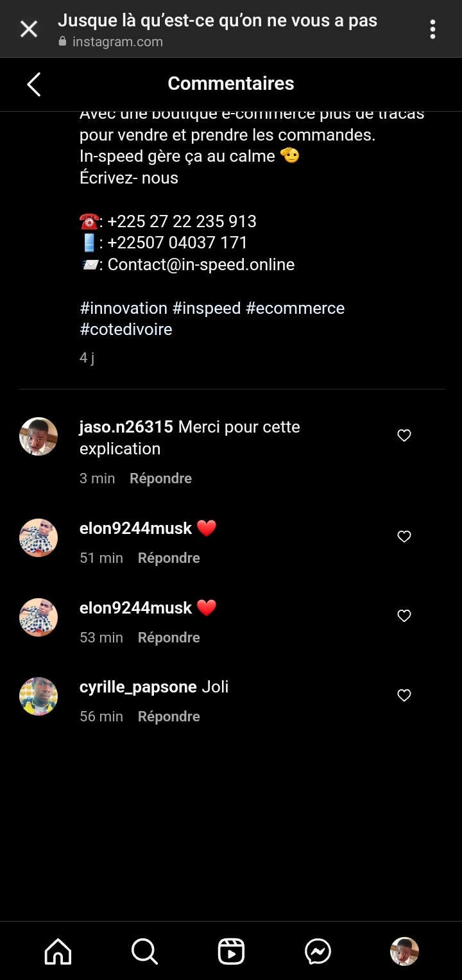462x980 pixels.
Task: Open your profile from bottom bar
Action: click(x=404, y=951)
